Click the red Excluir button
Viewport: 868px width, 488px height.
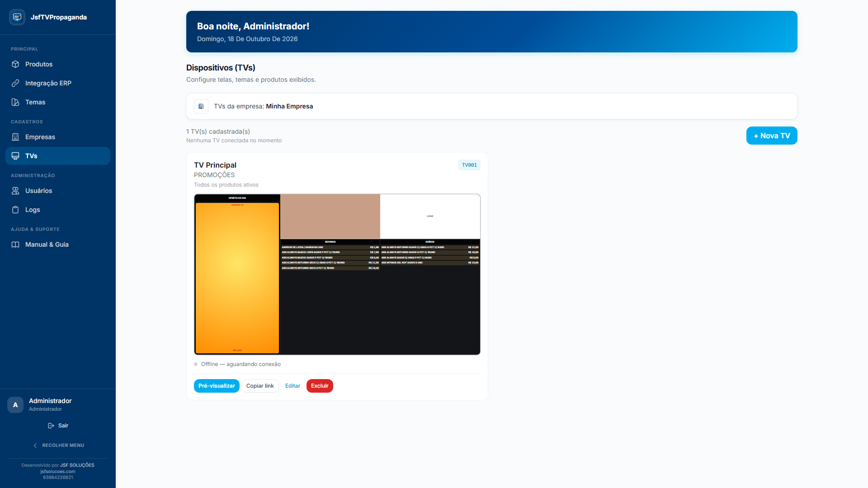pos(320,386)
